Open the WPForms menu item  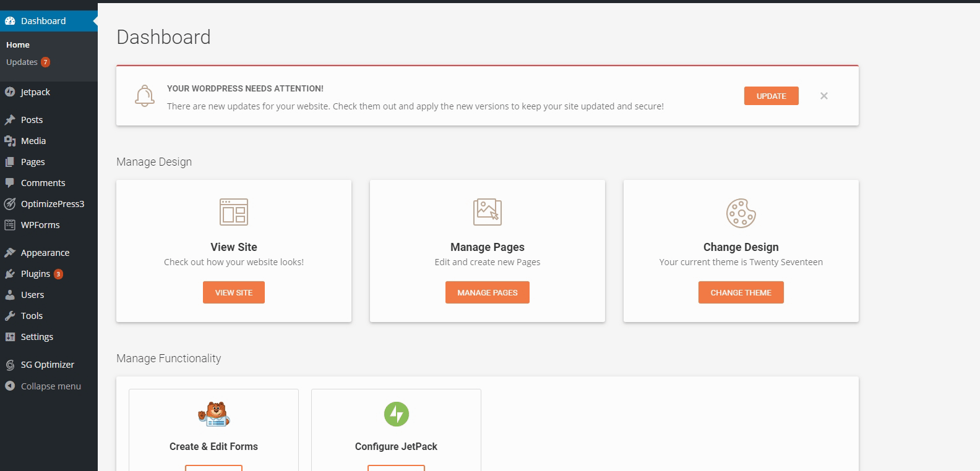(49, 225)
